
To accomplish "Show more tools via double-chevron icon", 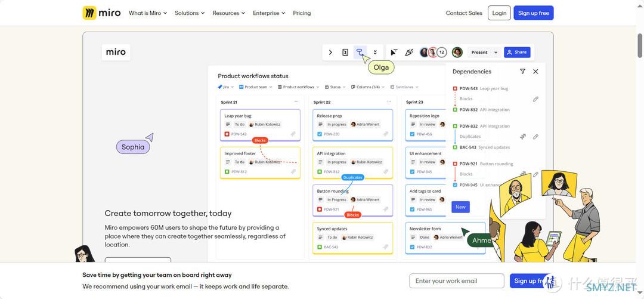I will point(375,53).
